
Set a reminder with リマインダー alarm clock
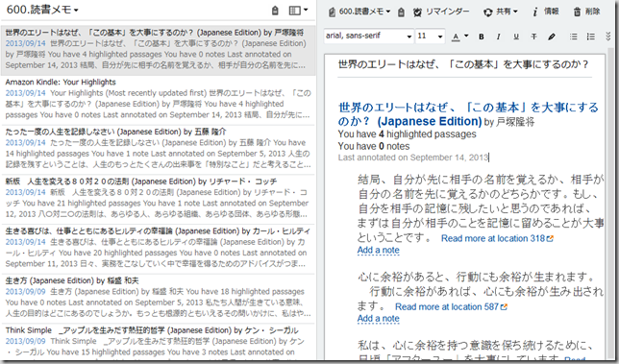click(441, 12)
